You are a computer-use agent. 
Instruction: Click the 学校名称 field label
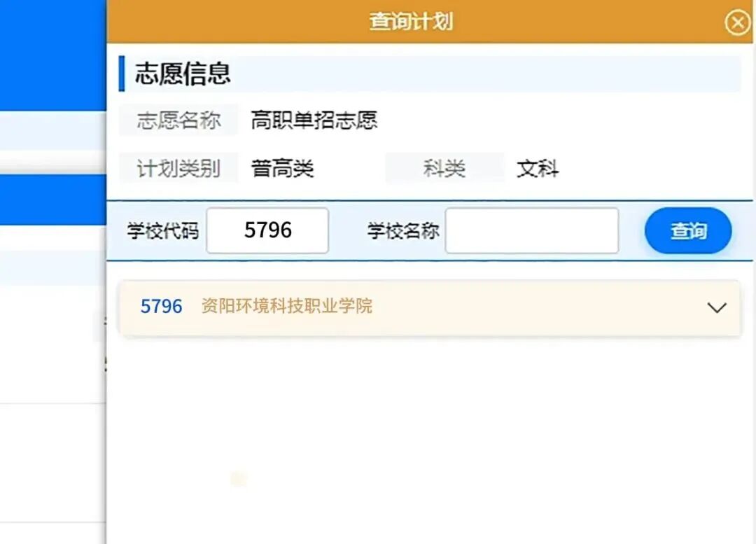[403, 231]
